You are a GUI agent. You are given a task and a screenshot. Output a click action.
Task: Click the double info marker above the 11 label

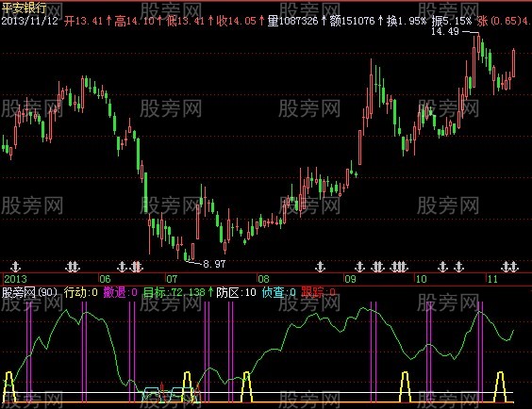click(510, 267)
